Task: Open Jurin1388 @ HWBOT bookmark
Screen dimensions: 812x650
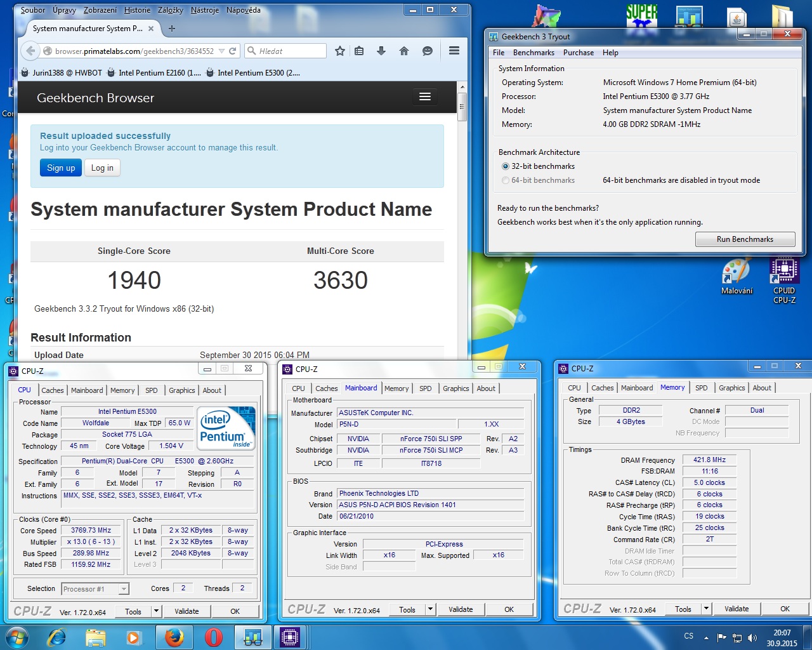Action: (62, 73)
